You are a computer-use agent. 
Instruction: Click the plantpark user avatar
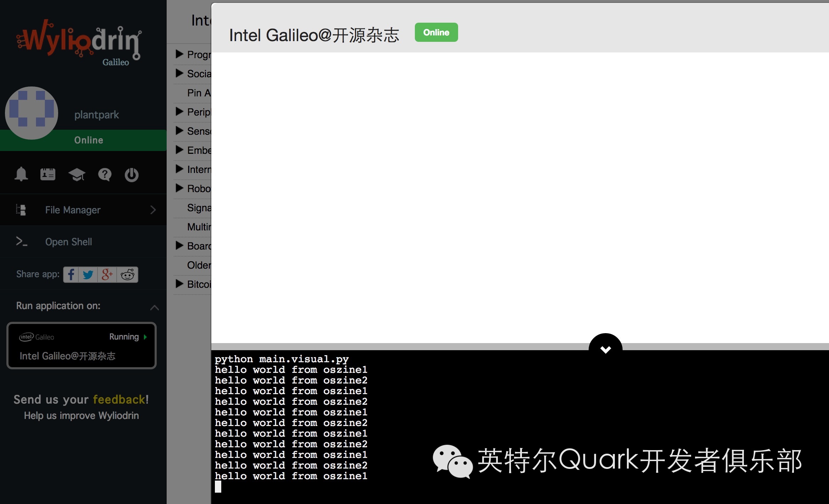click(x=32, y=113)
